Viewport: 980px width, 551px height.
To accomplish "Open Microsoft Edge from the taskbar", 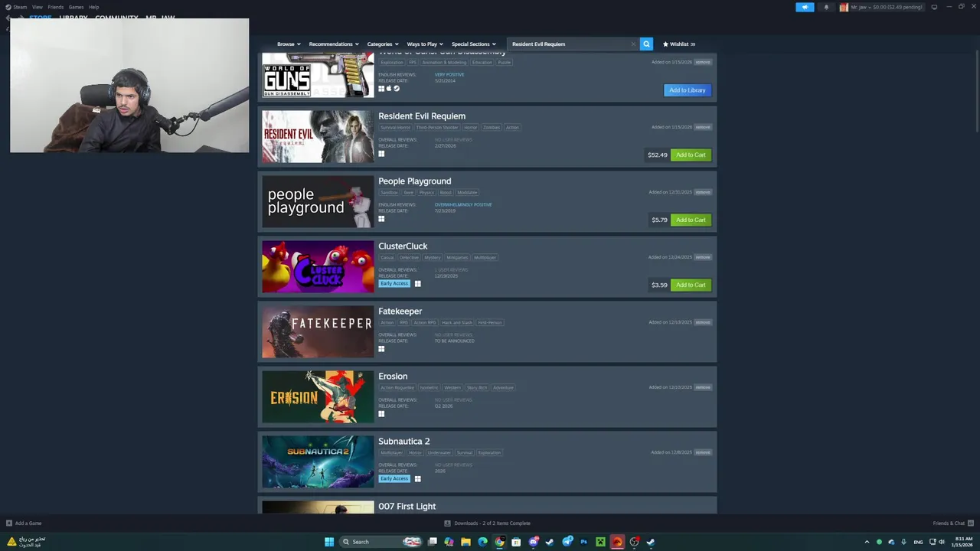I will 482,542.
